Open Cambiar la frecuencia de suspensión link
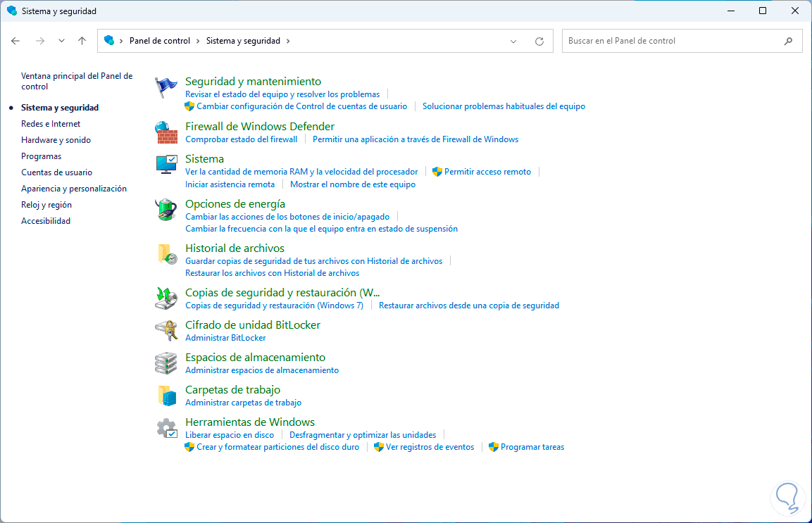The width and height of the screenshot is (812, 523). 321,229
